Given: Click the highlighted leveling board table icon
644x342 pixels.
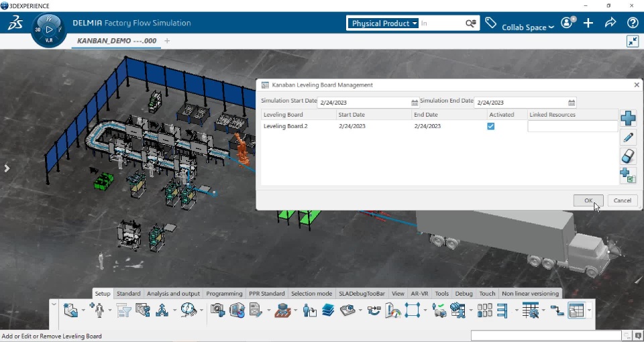Looking at the screenshot, I should (x=576, y=310).
